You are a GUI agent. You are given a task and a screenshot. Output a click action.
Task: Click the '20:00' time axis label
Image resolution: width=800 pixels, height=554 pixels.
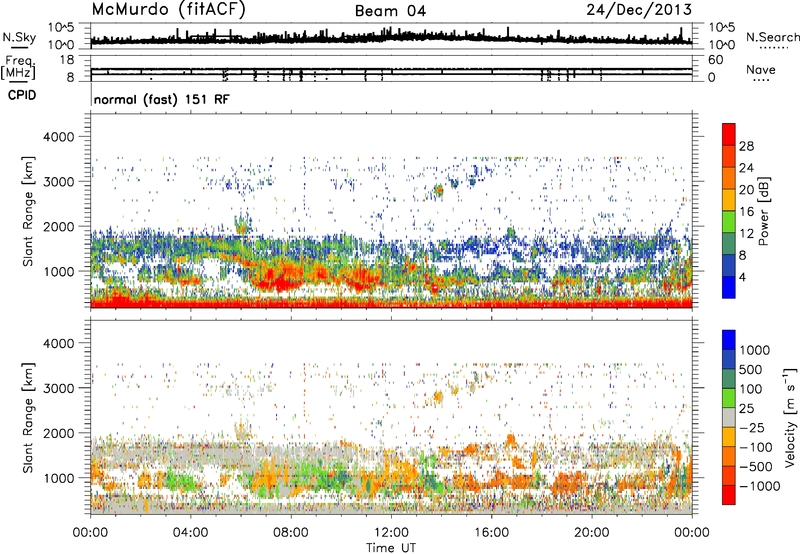coord(592,533)
